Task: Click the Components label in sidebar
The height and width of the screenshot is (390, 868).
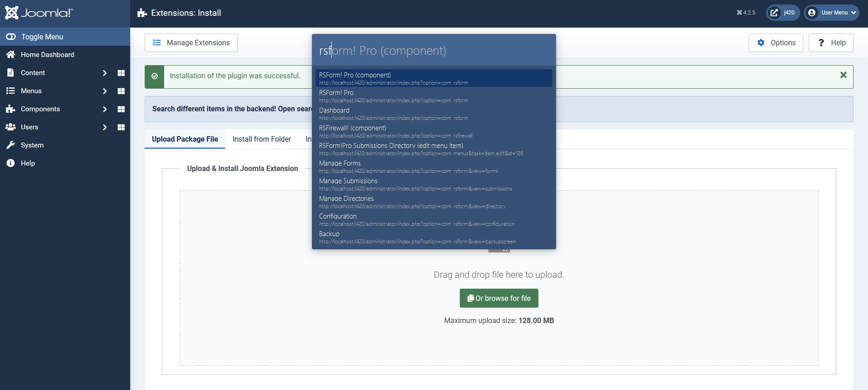Action: click(x=40, y=109)
